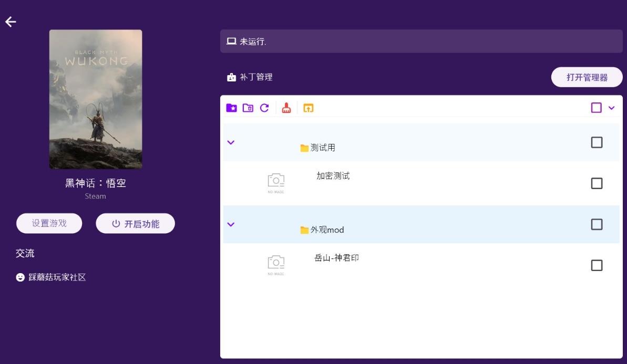This screenshot has height=364, width=627.
Task: Click the folder with trash bin icon
Action: 248,108
